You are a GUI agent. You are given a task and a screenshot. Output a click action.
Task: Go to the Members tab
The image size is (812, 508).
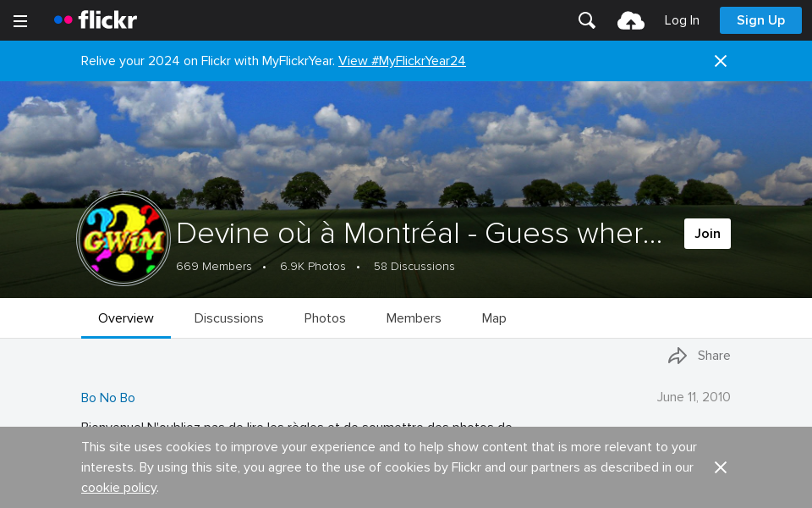(414, 318)
